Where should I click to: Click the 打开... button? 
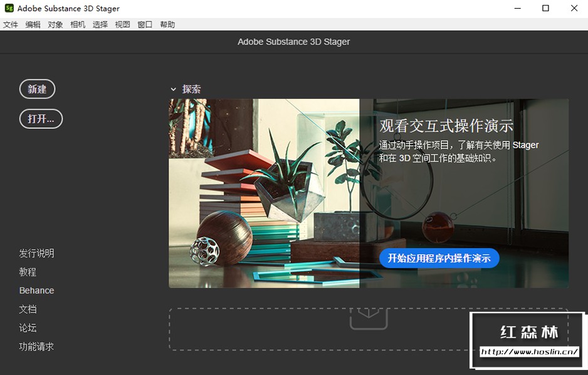click(41, 119)
